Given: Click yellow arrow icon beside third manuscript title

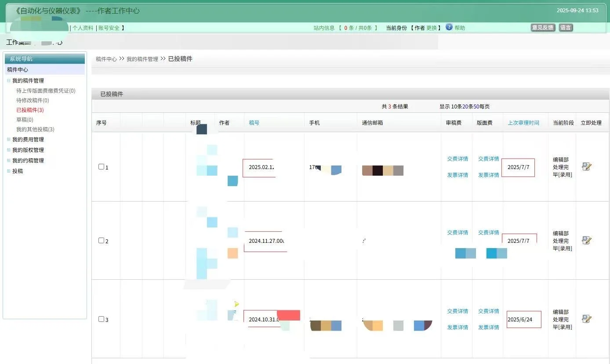Looking at the screenshot, I should click(x=236, y=304).
